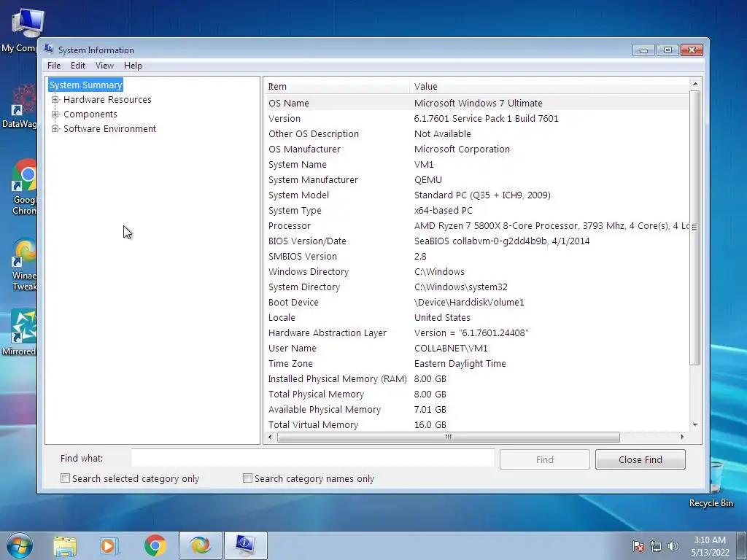The width and height of the screenshot is (747, 560).
Task: Select the System Manufacturer row
Action: (x=476, y=179)
